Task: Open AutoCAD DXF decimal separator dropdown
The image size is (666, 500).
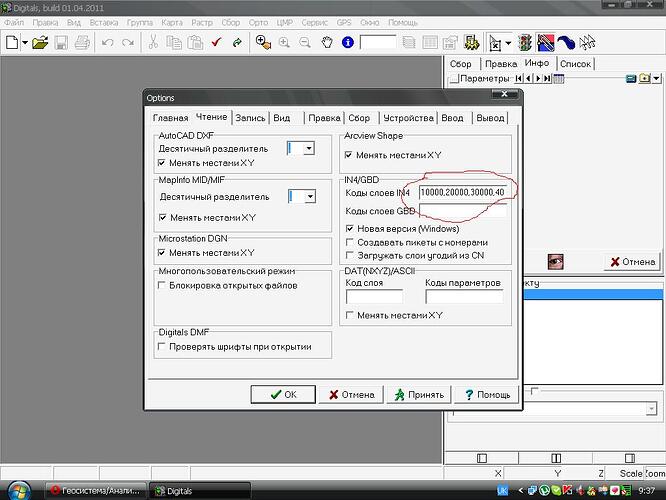Action: click(309, 148)
